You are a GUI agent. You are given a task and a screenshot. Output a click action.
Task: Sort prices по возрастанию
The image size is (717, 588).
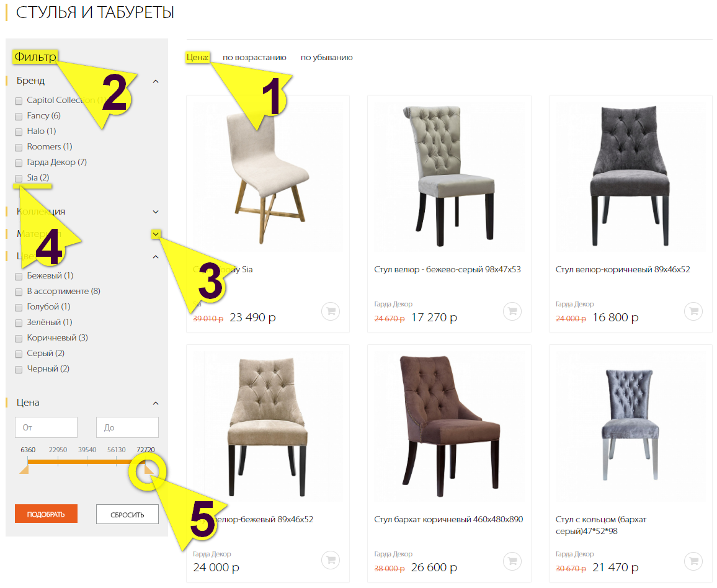(x=254, y=58)
